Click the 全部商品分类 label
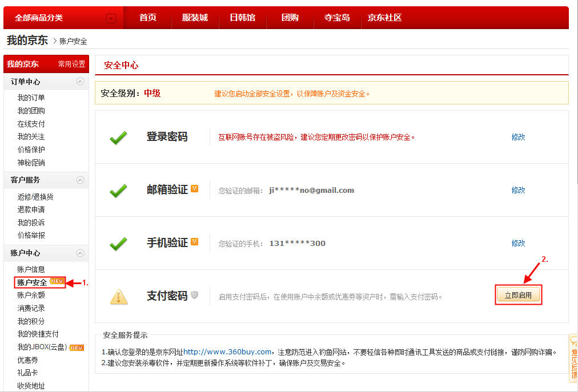This screenshot has height=392, width=578. tap(39, 18)
